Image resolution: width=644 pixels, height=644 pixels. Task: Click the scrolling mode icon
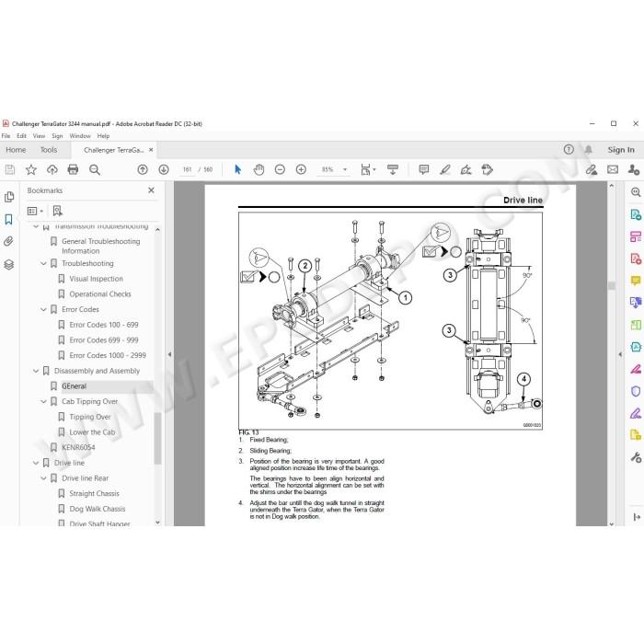point(393,169)
